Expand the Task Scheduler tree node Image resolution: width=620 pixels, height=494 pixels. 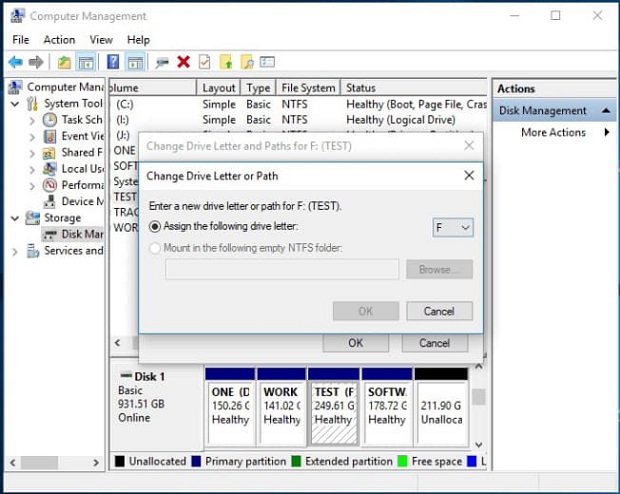point(32,121)
